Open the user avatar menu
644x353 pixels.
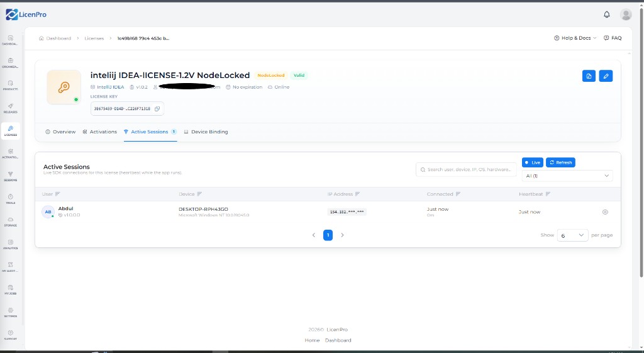pos(626,14)
